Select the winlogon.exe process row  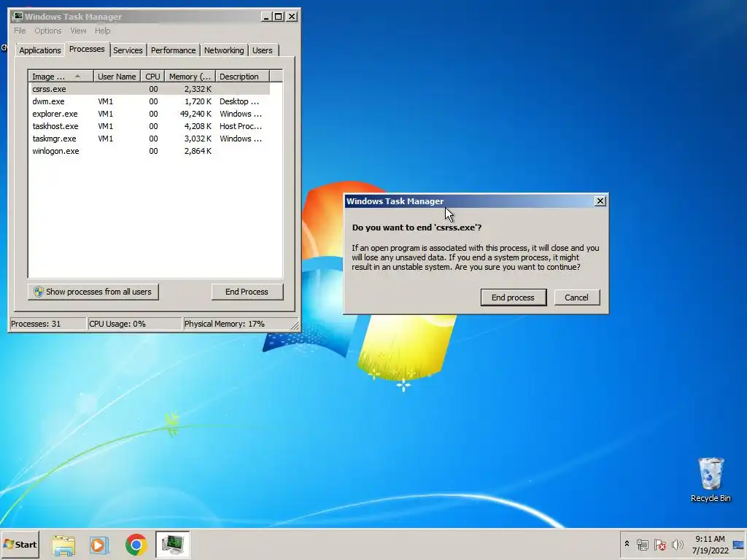pyautogui.click(x=150, y=151)
